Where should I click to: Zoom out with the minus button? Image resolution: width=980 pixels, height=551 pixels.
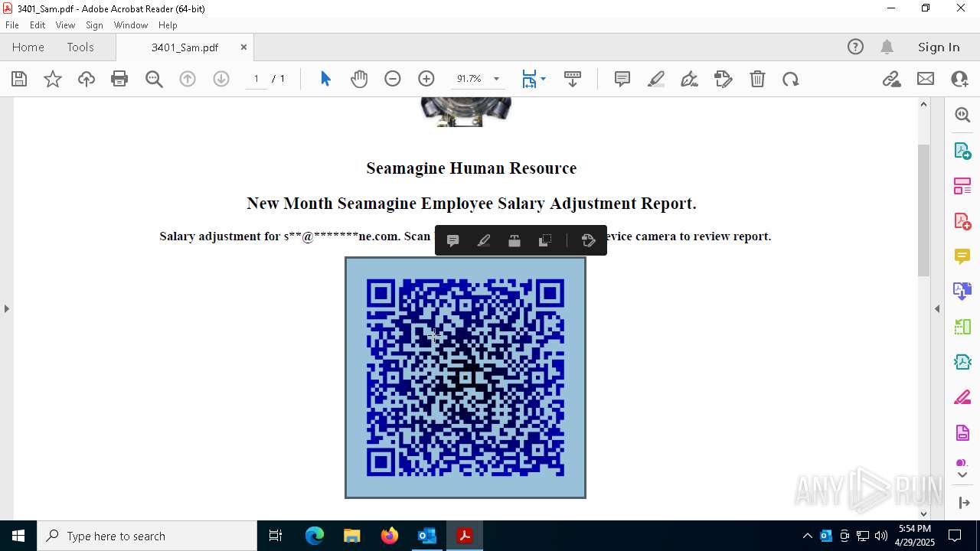tap(393, 79)
